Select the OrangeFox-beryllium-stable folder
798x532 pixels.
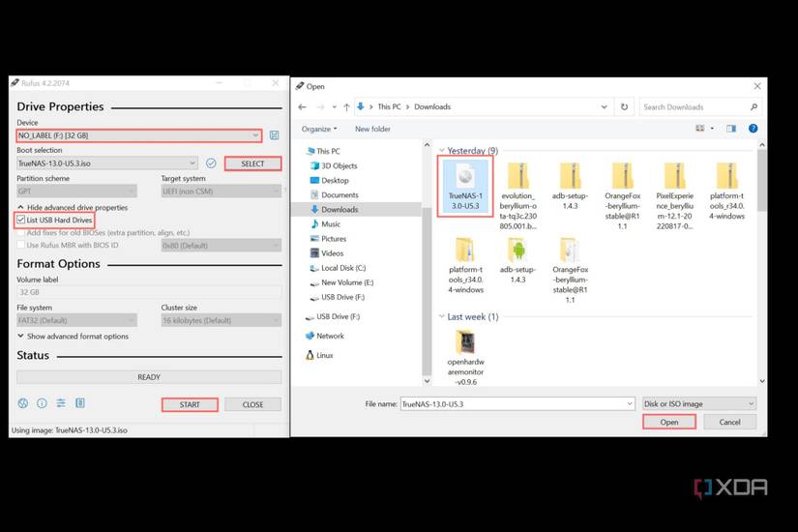pyautogui.click(x=570, y=270)
